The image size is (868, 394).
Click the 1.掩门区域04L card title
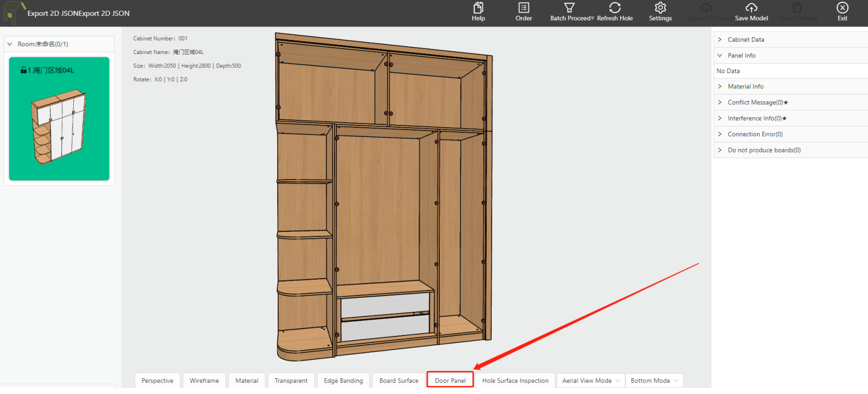51,70
